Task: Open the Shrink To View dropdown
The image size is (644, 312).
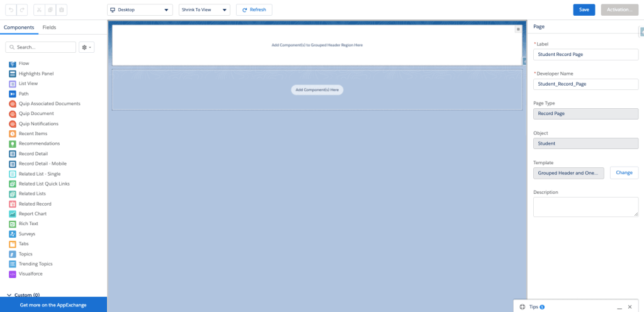Action: [204, 10]
